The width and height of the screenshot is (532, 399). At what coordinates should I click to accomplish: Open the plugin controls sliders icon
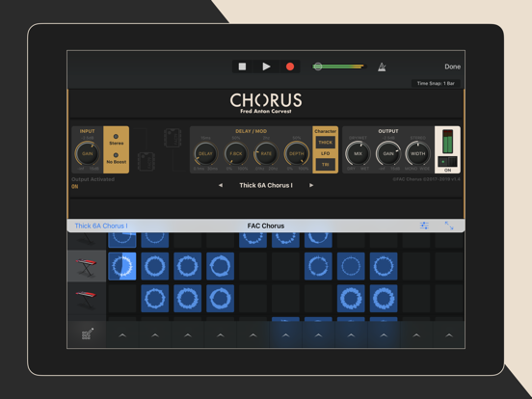[x=424, y=226]
